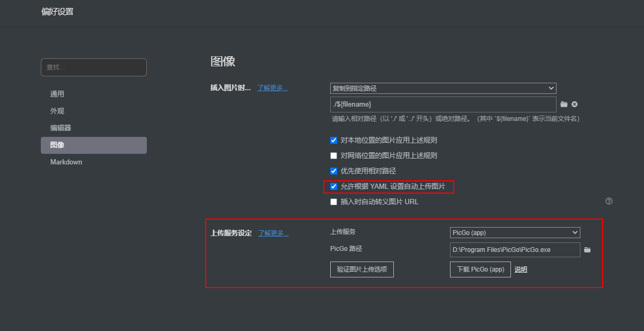Click 了解更多 link beside 上传服务设定

[x=273, y=233]
